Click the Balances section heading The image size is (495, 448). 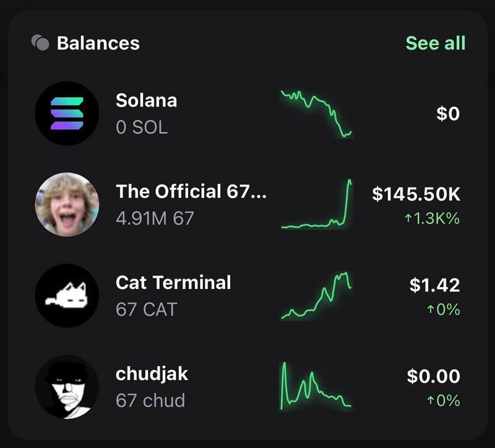tap(98, 43)
